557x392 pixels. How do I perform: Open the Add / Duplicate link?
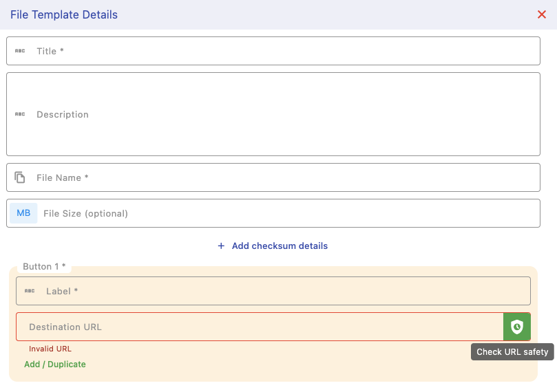pos(55,364)
